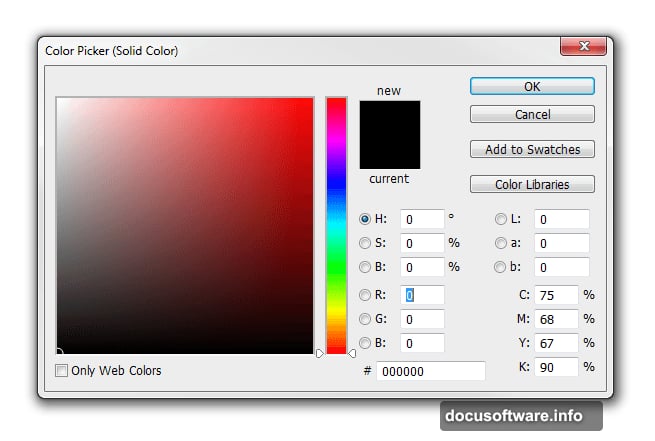Click the Lab b value field
The width and height of the screenshot is (655, 441).
coord(562,267)
